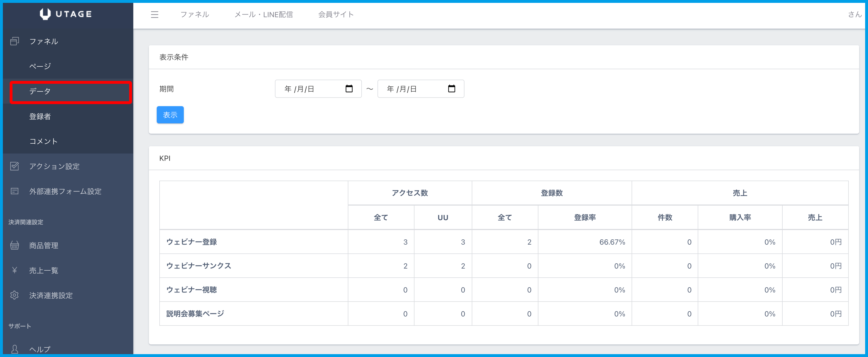Click the 商品管理 basket icon
Viewport: 868px width, 357px height.
(x=15, y=245)
